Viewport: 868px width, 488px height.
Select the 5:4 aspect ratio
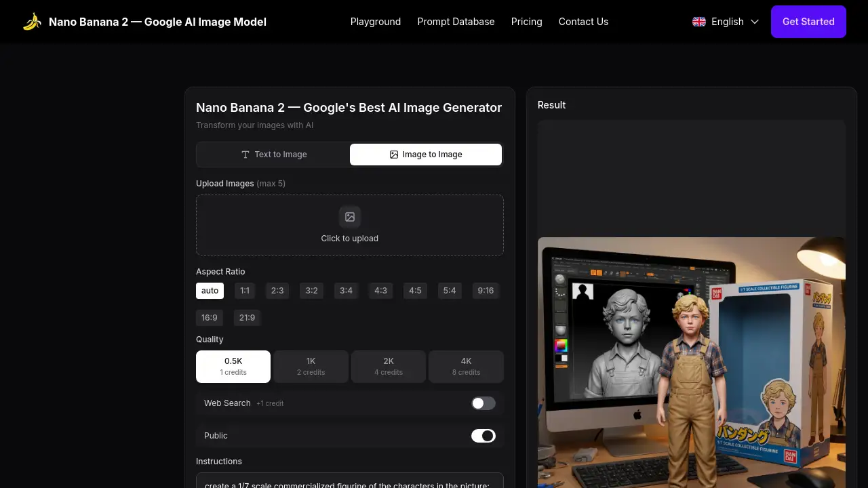coord(450,291)
